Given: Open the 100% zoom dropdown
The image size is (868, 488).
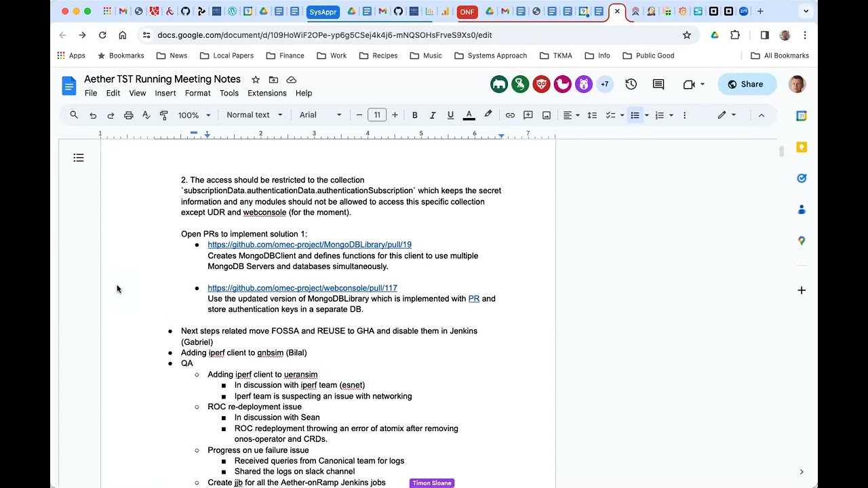Looking at the screenshot, I should point(195,115).
